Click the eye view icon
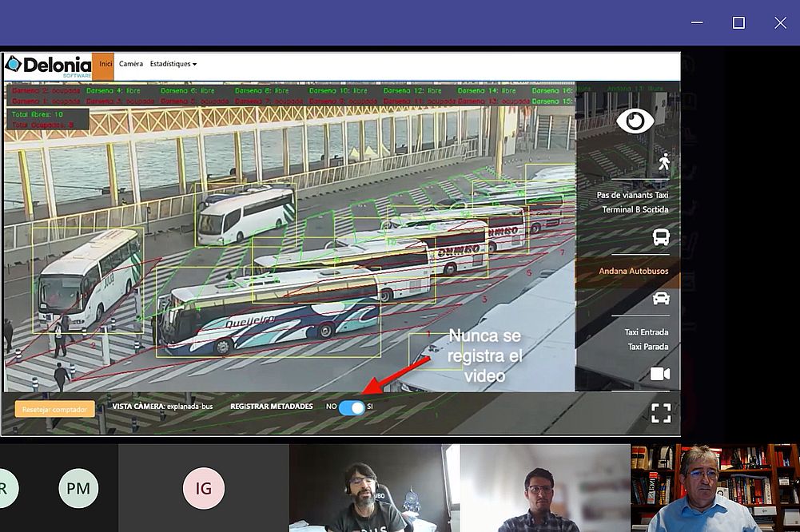This screenshot has width=800, height=532. 635,121
